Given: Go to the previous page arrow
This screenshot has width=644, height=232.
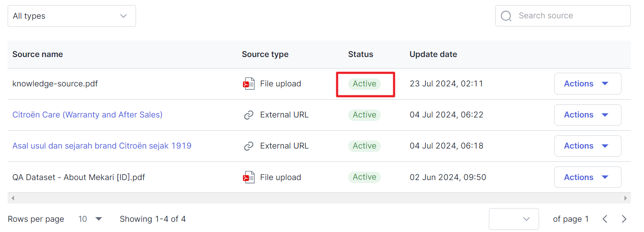Looking at the screenshot, I should pos(605,219).
